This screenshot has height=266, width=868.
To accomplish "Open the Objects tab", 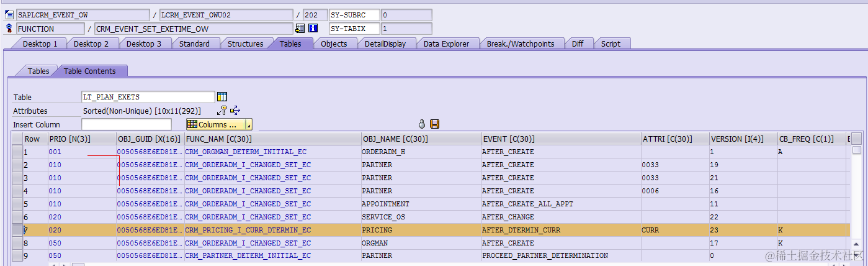I will (334, 44).
